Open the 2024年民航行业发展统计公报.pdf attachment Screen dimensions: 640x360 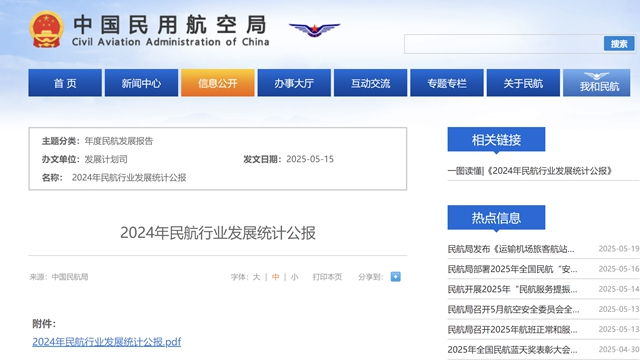point(107,342)
